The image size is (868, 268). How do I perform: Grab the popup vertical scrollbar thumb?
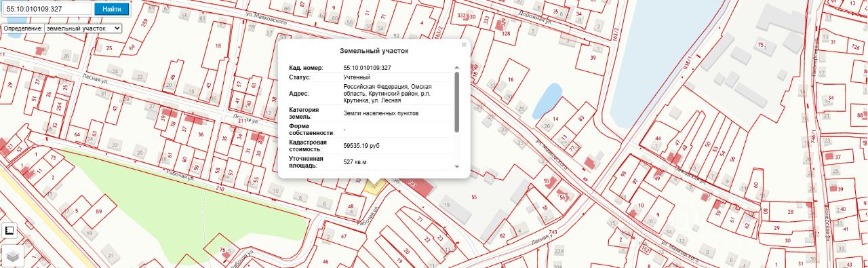click(x=456, y=102)
